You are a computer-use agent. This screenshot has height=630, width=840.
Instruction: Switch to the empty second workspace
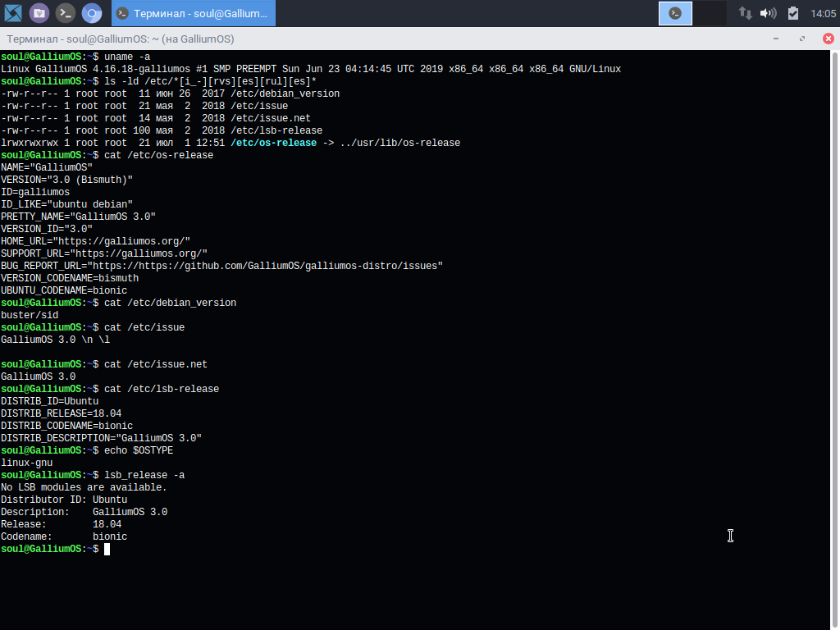[x=710, y=13]
